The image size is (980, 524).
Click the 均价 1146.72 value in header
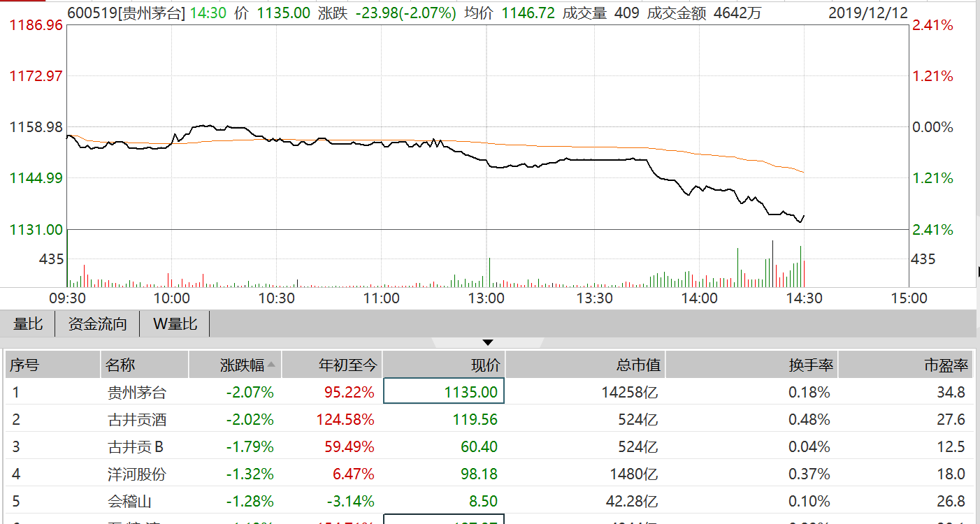[x=528, y=13]
